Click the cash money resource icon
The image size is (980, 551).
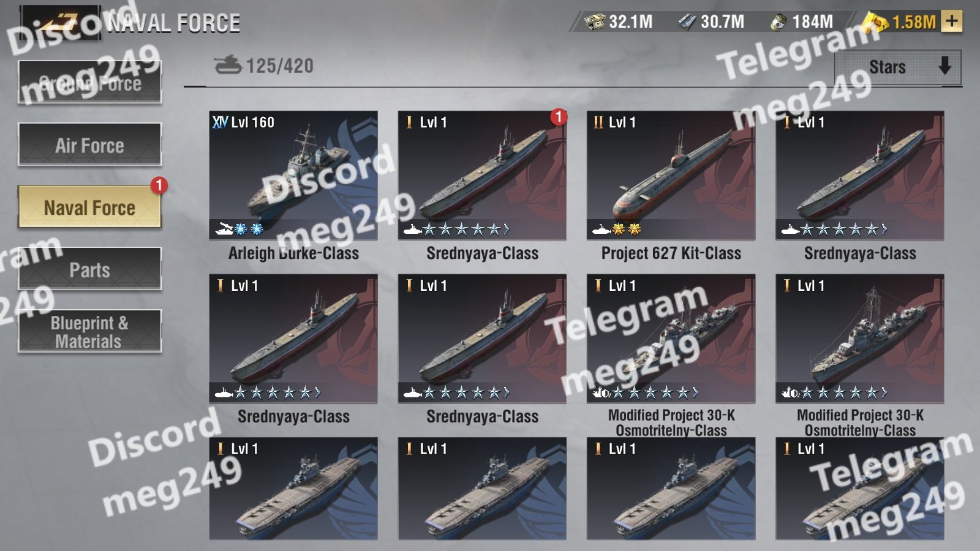[x=594, y=22]
